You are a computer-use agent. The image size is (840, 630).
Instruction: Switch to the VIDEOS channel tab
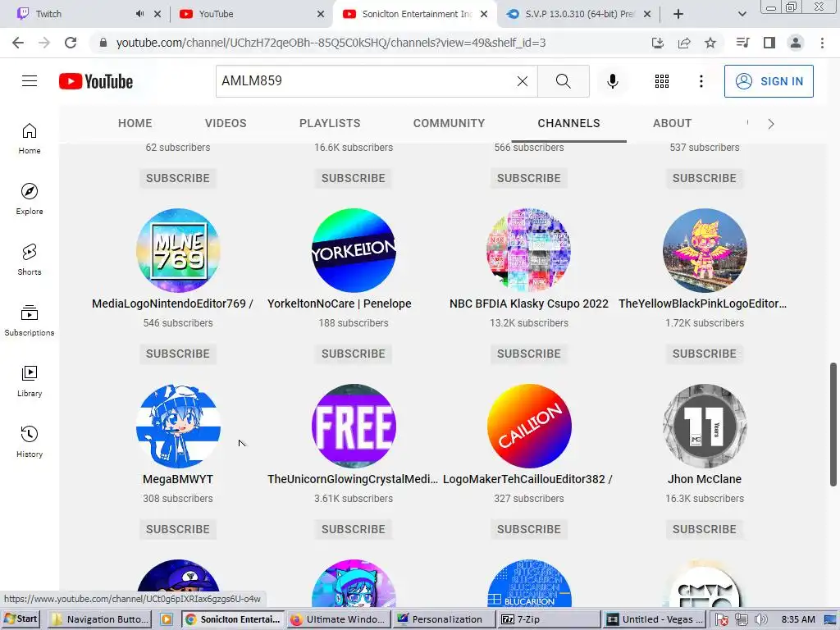pyautogui.click(x=226, y=123)
